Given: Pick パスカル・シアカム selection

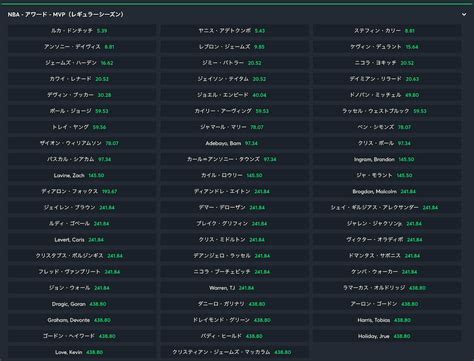Looking at the screenshot, I should click(x=82, y=159).
